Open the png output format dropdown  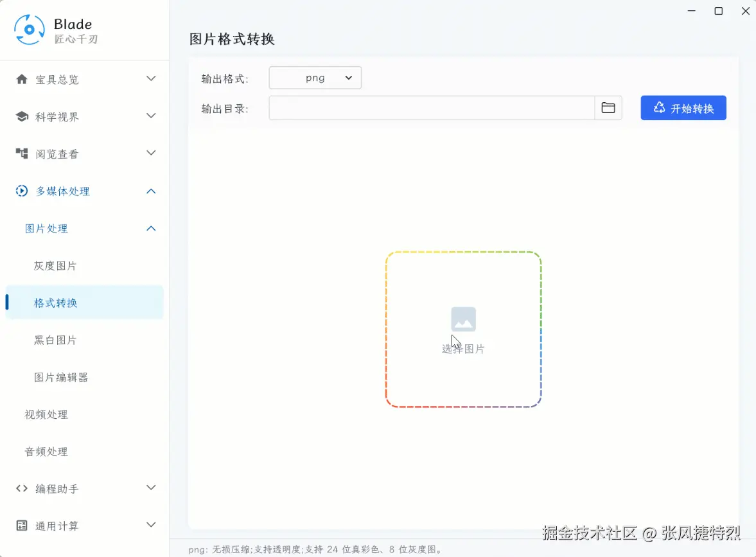tap(315, 78)
